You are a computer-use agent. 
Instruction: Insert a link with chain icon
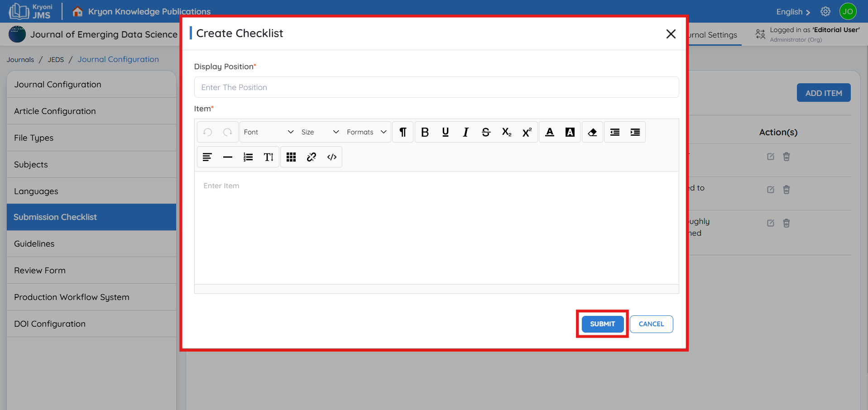click(312, 157)
